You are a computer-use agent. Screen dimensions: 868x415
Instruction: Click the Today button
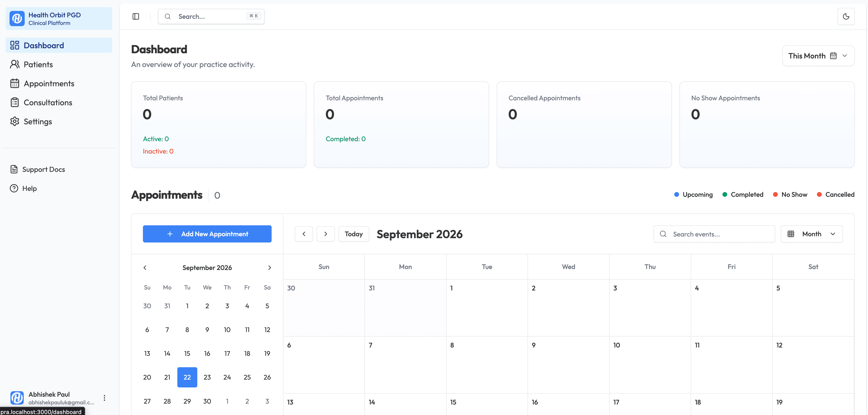pyautogui.click(x=354, y=234)
